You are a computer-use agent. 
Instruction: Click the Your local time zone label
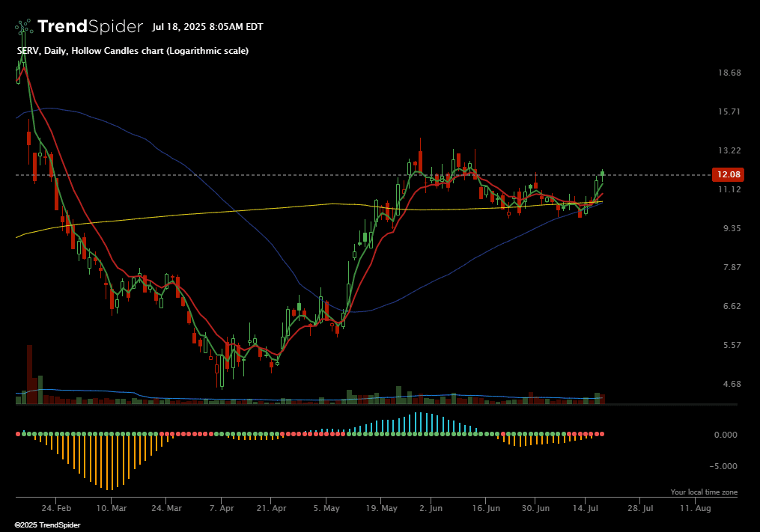(703, 492)
